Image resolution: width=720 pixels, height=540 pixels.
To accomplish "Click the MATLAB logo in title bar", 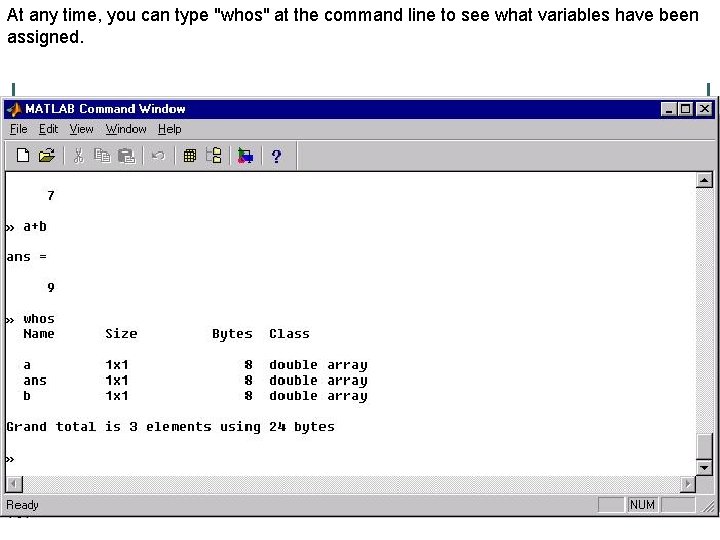I will pos(15,109).
